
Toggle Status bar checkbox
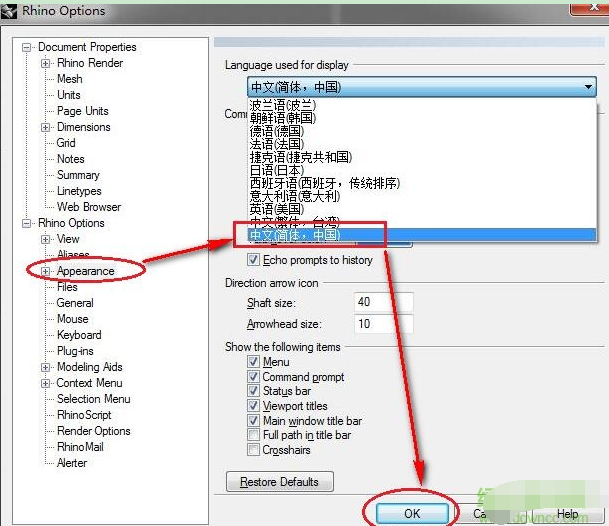point(253,390)
